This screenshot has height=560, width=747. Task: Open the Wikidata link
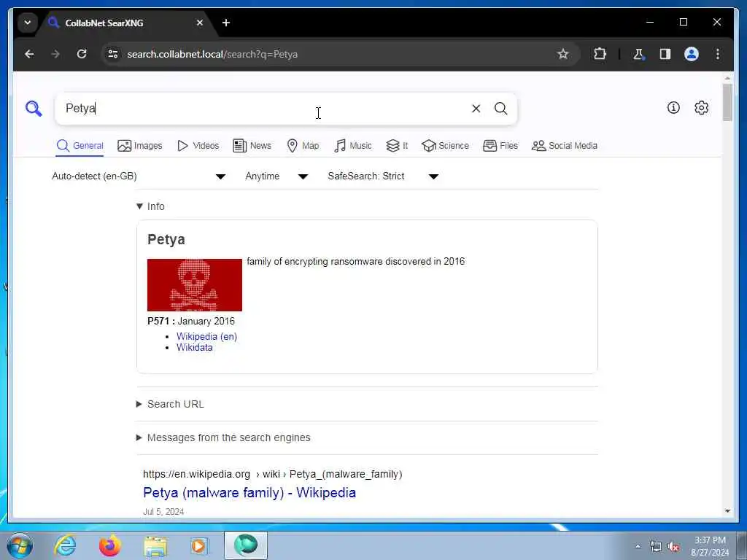pos(194,348)
